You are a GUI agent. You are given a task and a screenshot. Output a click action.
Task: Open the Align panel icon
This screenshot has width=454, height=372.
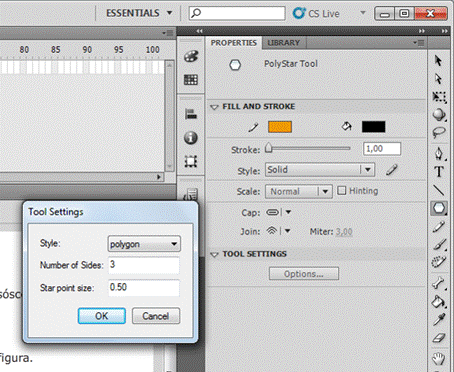click(191, 114)
